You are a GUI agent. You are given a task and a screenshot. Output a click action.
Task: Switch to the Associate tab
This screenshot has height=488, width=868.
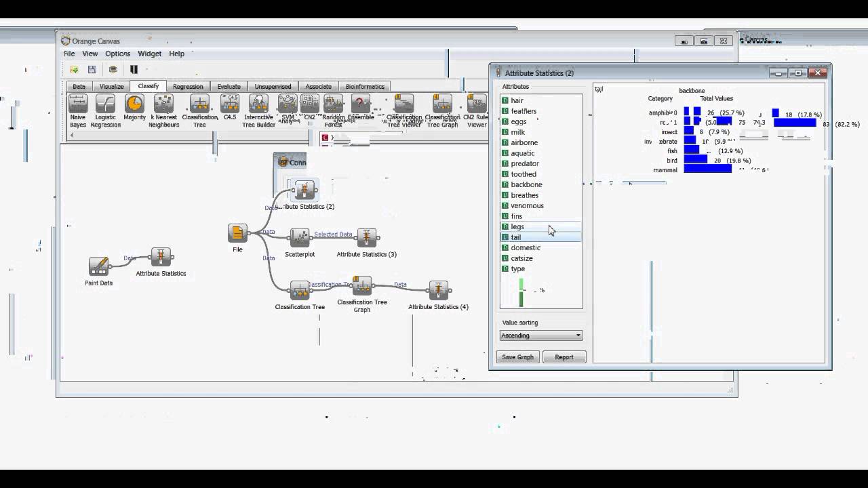point(318,87)
